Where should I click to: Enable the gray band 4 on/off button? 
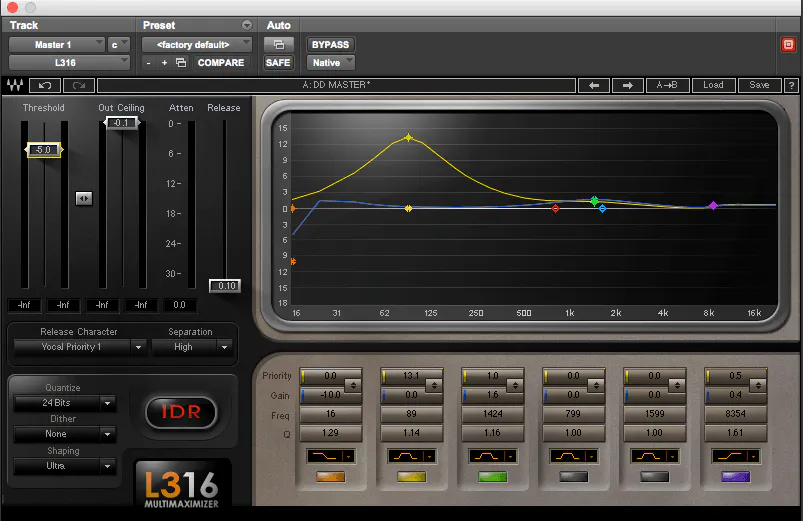pyautogui.click(x=574, y=477)
